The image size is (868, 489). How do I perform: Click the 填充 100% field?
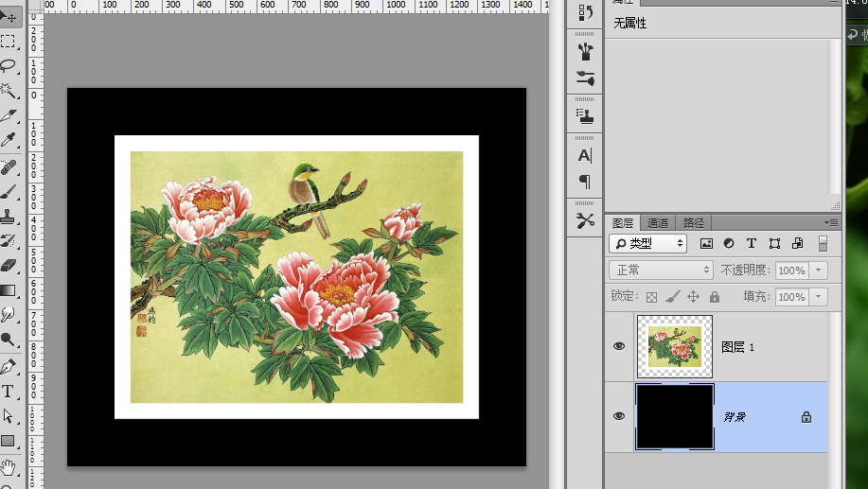pos(791,297)
